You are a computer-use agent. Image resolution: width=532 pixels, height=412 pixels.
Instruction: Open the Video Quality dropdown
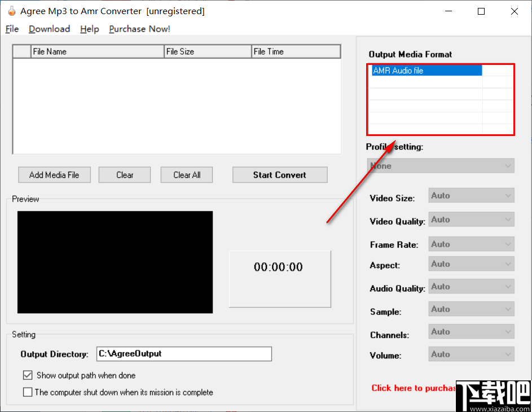point(471,219)
